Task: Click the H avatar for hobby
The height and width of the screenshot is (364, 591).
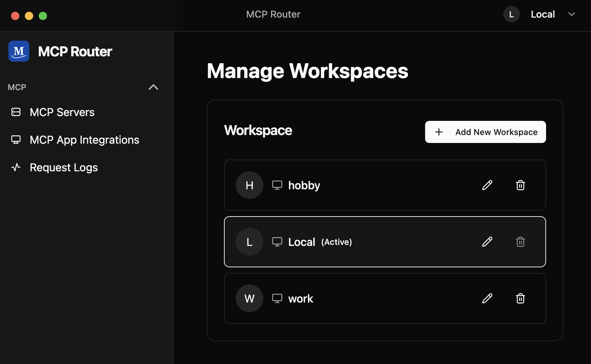Action: [249, 185]
